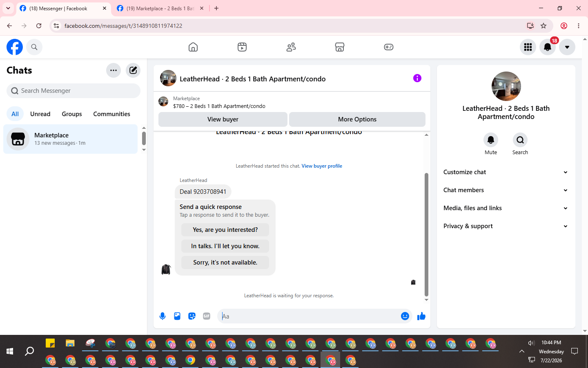Attach a file with the photo icon
Image resolution: width=588 pixels, height=368 pixels.
[177, 316]
